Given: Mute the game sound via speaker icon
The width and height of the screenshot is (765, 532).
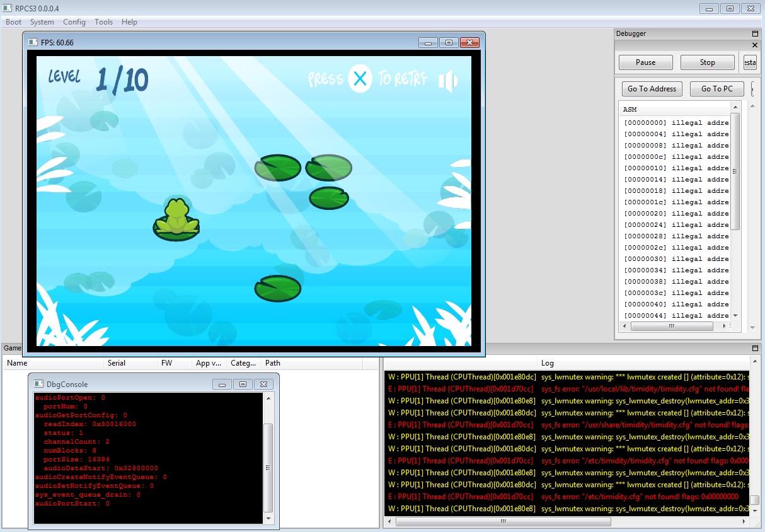Looking at the screenshot, I should (x=448, y=81).
